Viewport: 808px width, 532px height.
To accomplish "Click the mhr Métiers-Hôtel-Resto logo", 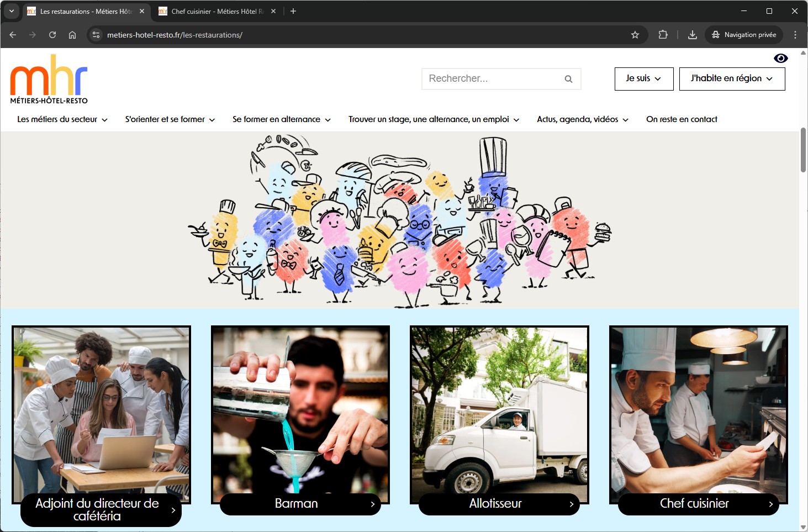I will point(49,79).
